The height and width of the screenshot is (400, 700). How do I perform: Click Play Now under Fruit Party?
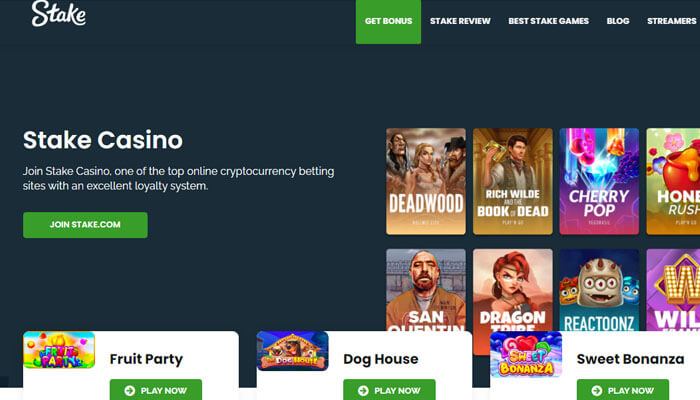pos(156,390)
